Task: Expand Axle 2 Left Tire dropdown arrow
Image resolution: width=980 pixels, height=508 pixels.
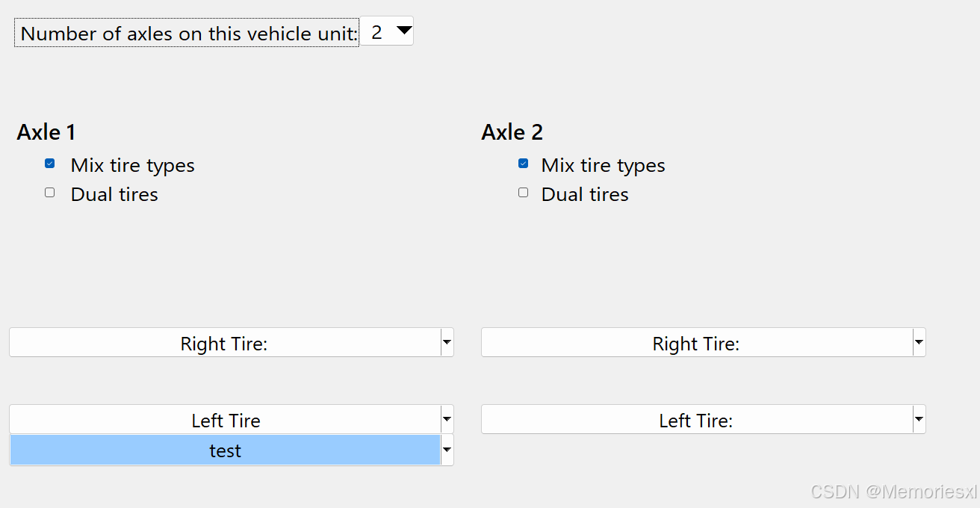Action: (x=919, y=420)
